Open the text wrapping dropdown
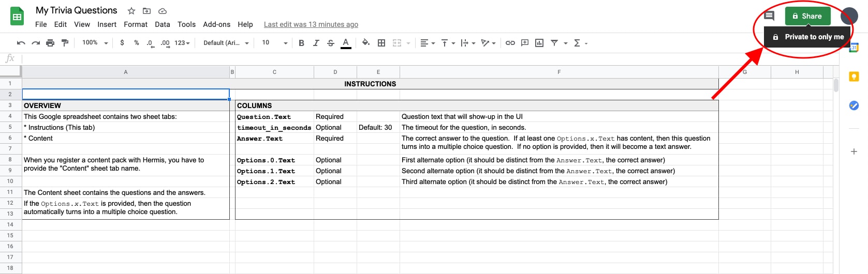 click(x=468, y=43)
